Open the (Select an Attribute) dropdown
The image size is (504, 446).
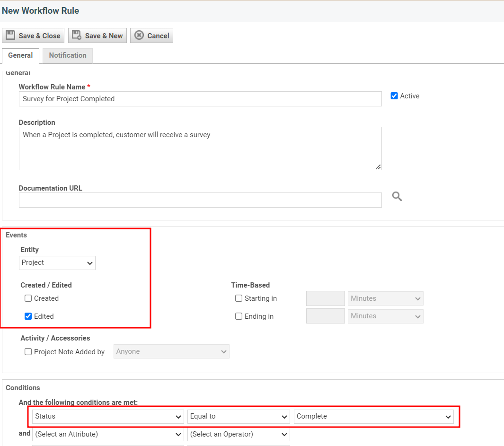(108, 434)
